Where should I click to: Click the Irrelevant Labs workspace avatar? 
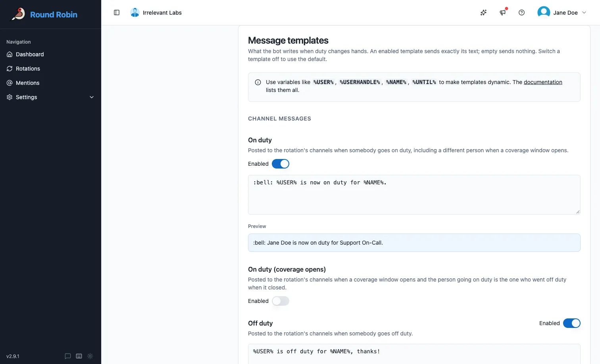(135, 13)
